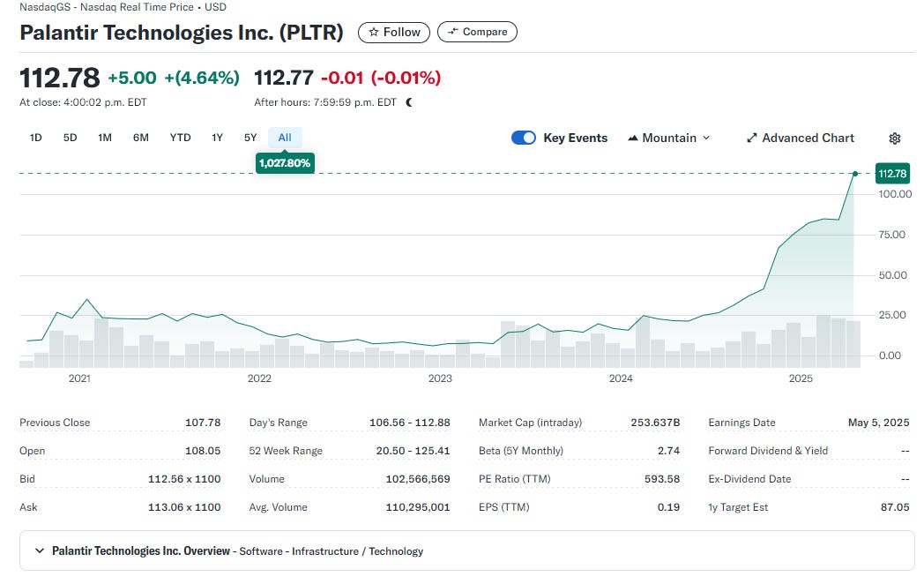Screen dimensions: 924x584
Task: Click the latest price dot on chart
Action: [x=855, y=174]
